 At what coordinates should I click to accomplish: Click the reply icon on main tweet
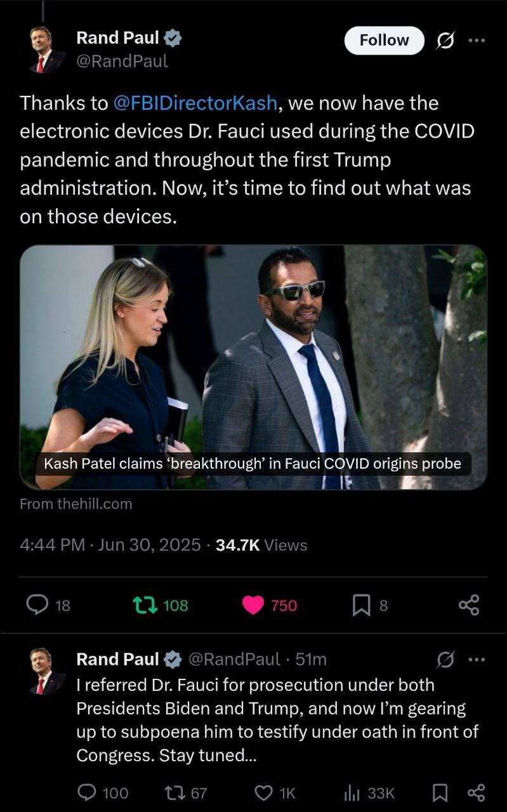point(38,605)
